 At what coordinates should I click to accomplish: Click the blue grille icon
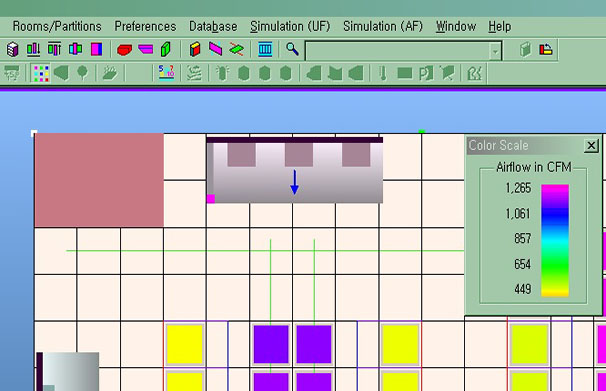click(265, 49)
